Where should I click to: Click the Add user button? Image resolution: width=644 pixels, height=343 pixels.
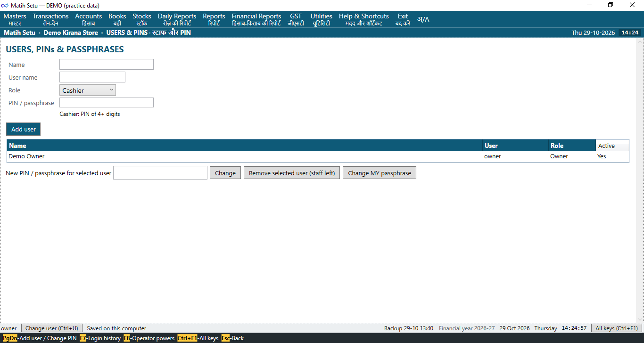click(x=24, y=129)
